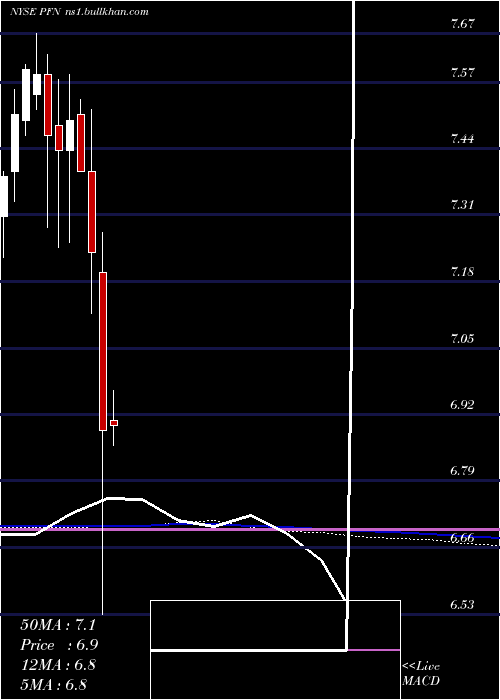The height and width of the screenshot is (700, 500).
Task: Click the 7.44 price axis label
Action: [x=462, y=139]
